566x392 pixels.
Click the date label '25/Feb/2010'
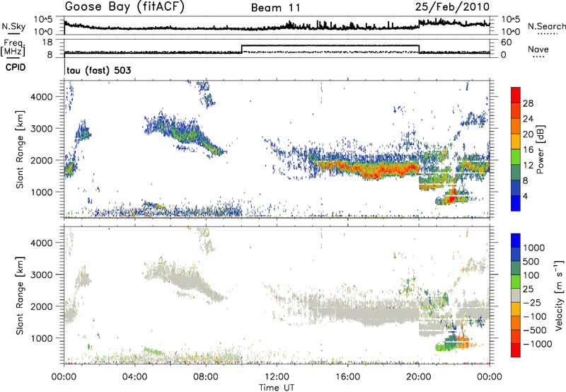tap(453, 7)
